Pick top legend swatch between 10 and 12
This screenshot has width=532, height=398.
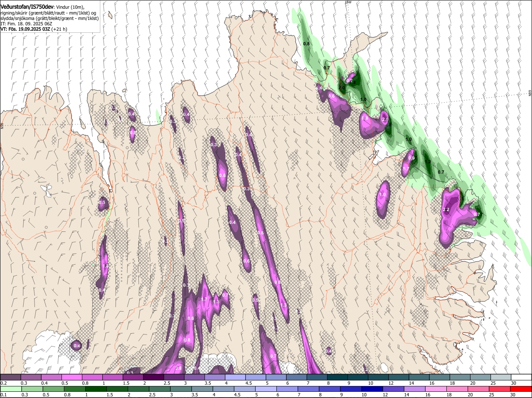(378, 377)
